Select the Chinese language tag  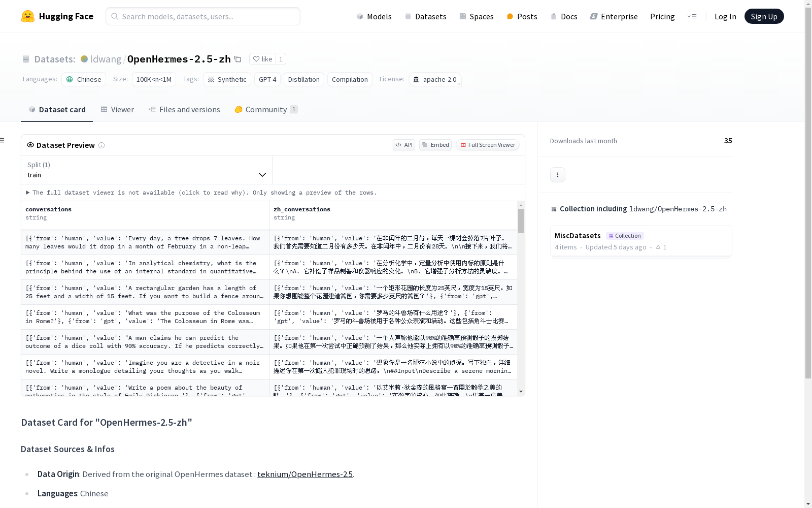coord(84,79)
